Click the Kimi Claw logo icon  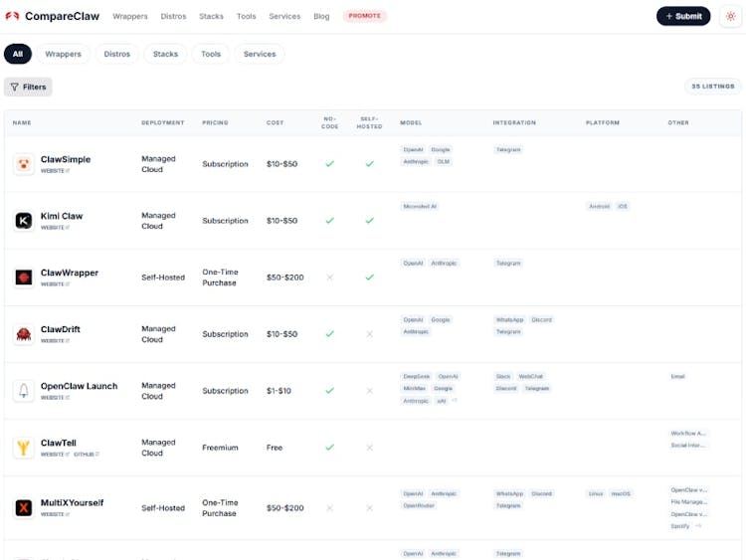coord(24,221)
